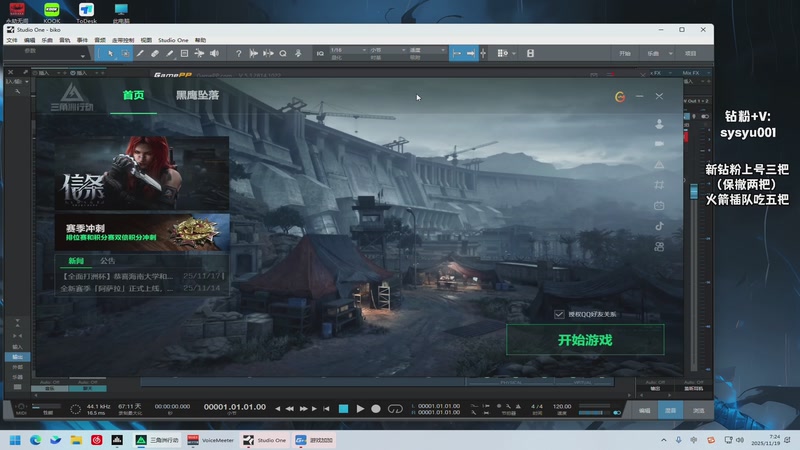Open the Windows Start menu
800x450 pixels.
tap(15, 440)
